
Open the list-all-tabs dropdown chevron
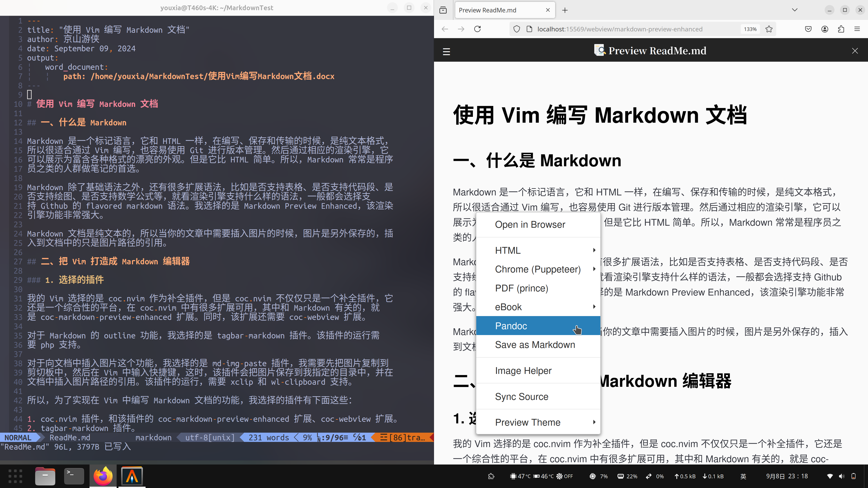click(x=795, y=10)
